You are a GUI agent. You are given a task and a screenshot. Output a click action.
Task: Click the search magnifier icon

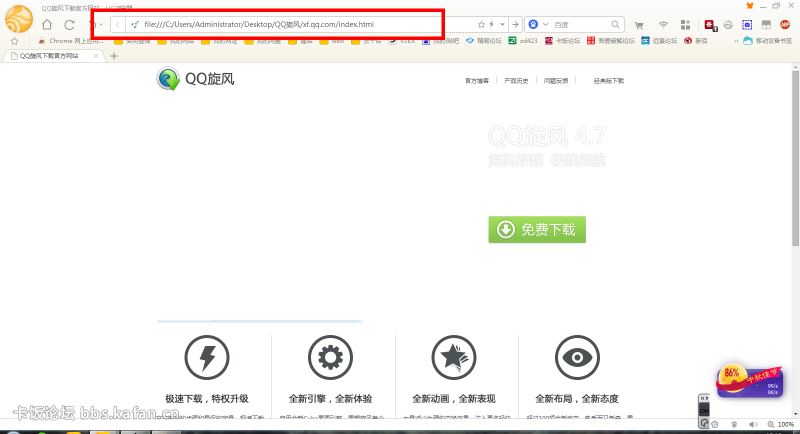pos(615,24)
